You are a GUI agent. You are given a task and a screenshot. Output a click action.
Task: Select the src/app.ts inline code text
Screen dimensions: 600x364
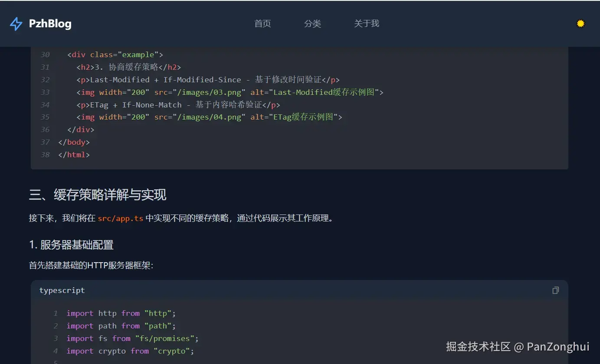tap(120, 218)
